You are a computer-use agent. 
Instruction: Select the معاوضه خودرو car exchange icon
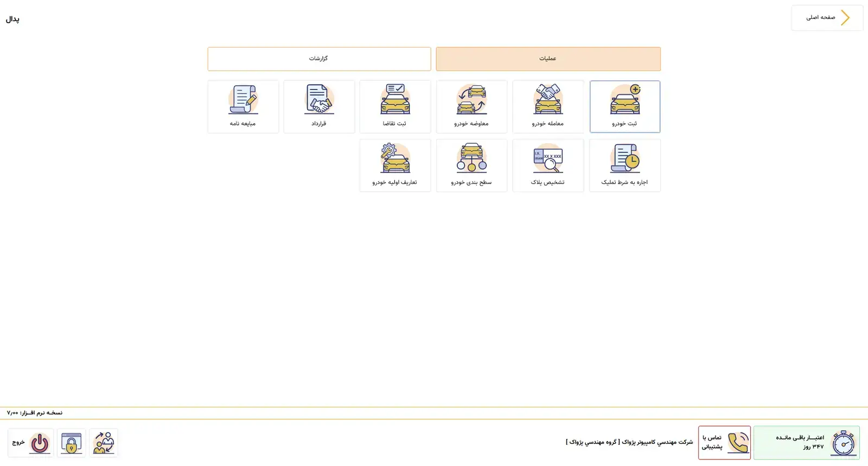(471, 106)
